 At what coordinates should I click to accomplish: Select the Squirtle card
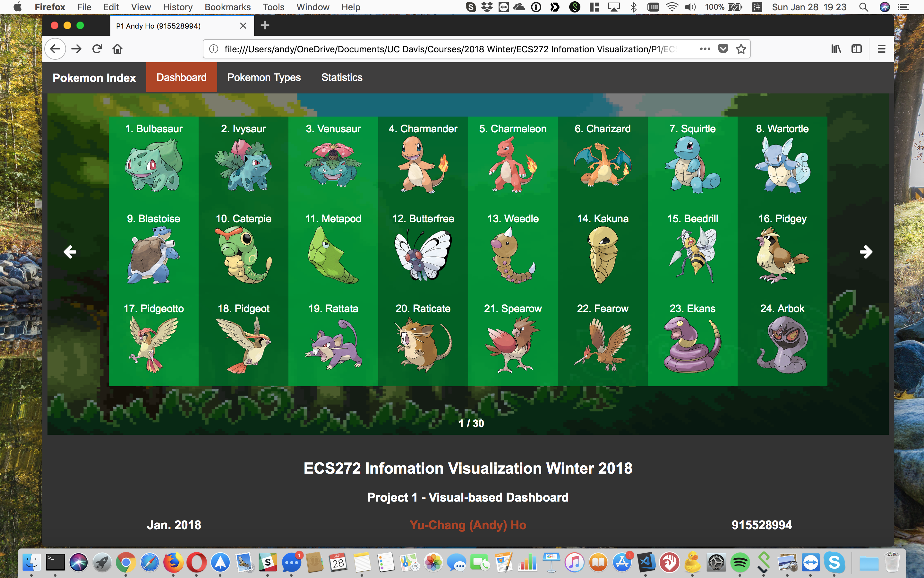click(x=692, y=161)
